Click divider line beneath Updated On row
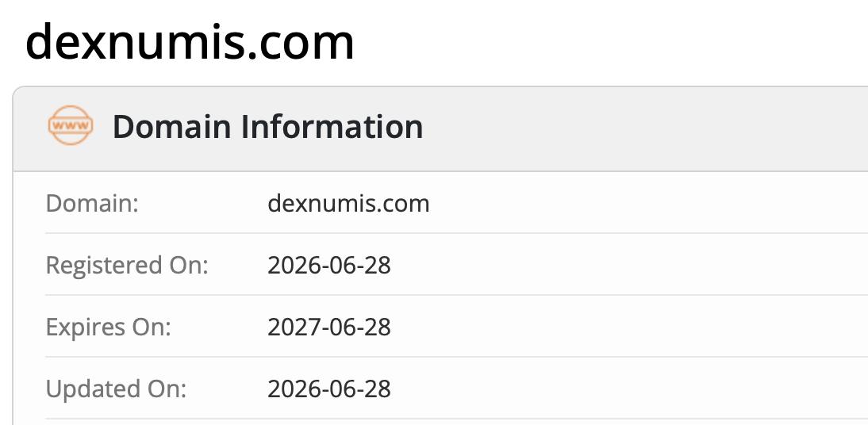The height and width of the screenshot is (425, 868). [457, 419]
